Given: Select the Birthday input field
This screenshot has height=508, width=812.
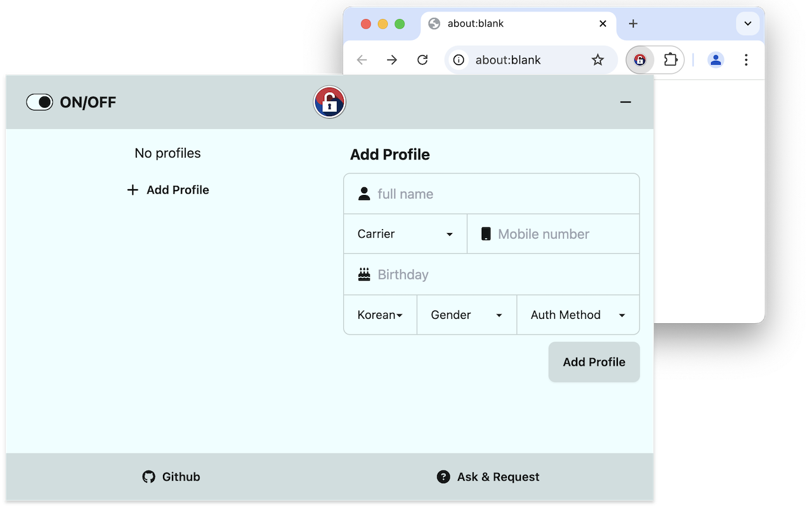Looking at the screenshot, I should tap(492, 274).
